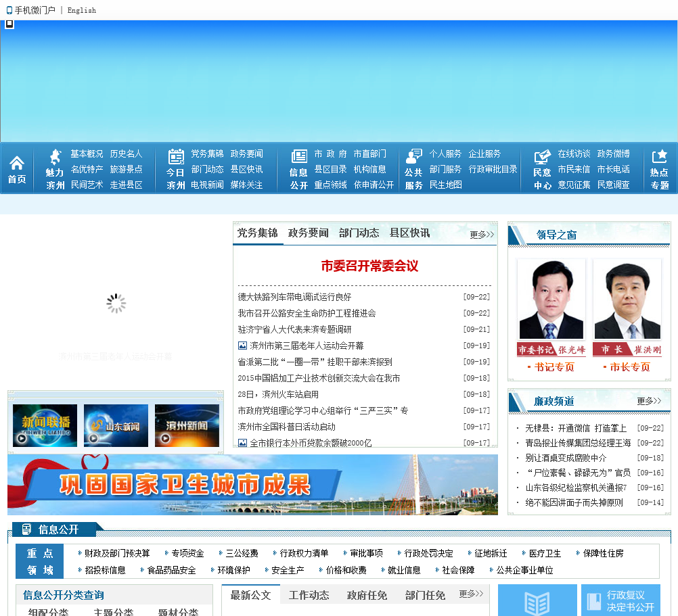
Task: Switch to English version
Action: coord(82,10)
